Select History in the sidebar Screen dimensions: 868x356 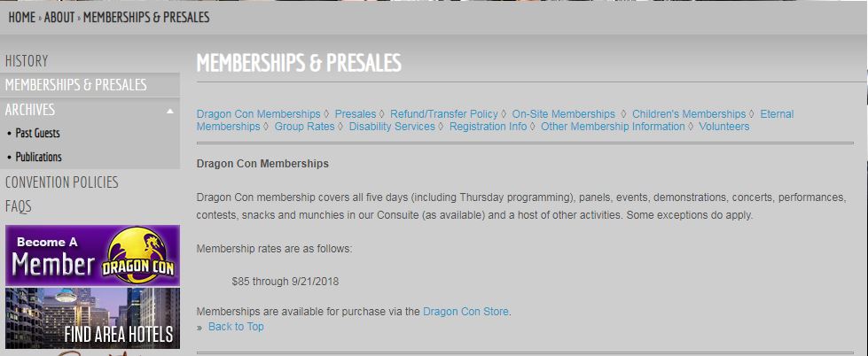[27, 61]
